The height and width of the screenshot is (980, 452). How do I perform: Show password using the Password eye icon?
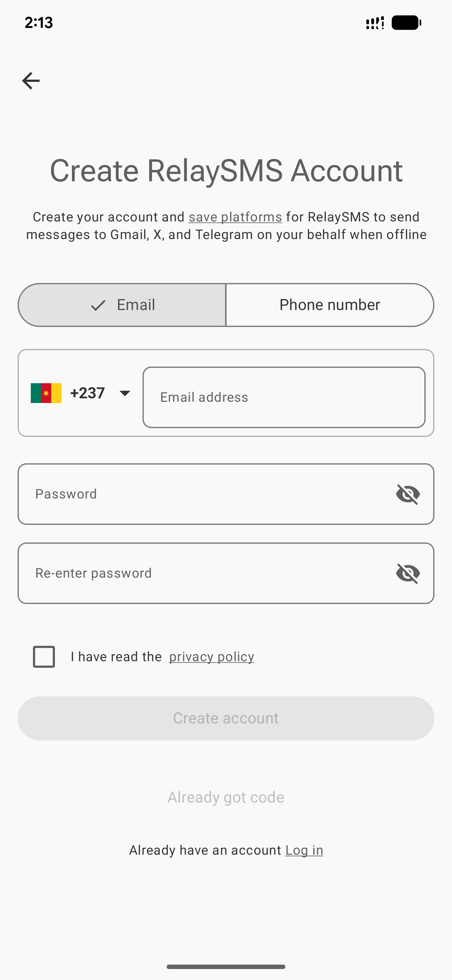click(x=408, y=494)
